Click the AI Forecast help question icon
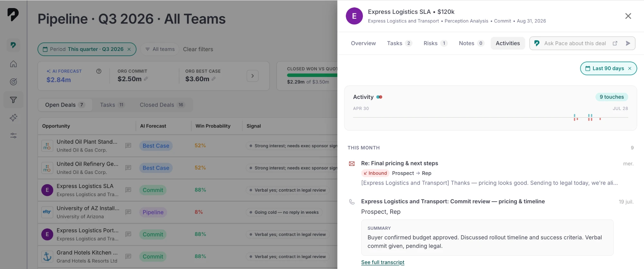The image size is (644, 269). [99, 71]
